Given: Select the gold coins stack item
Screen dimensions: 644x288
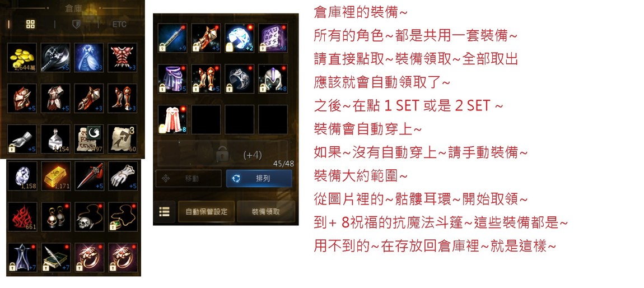Looking at the screenshot, I should (22, 58).
